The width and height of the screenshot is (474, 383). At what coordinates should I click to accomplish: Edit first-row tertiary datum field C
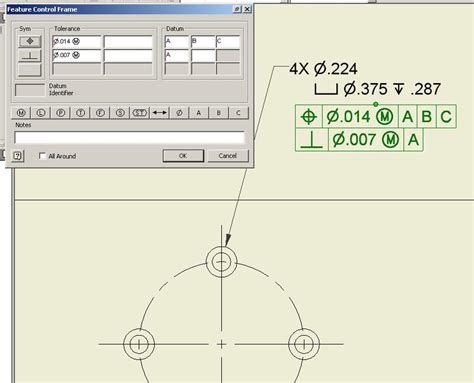coord(228,42)
